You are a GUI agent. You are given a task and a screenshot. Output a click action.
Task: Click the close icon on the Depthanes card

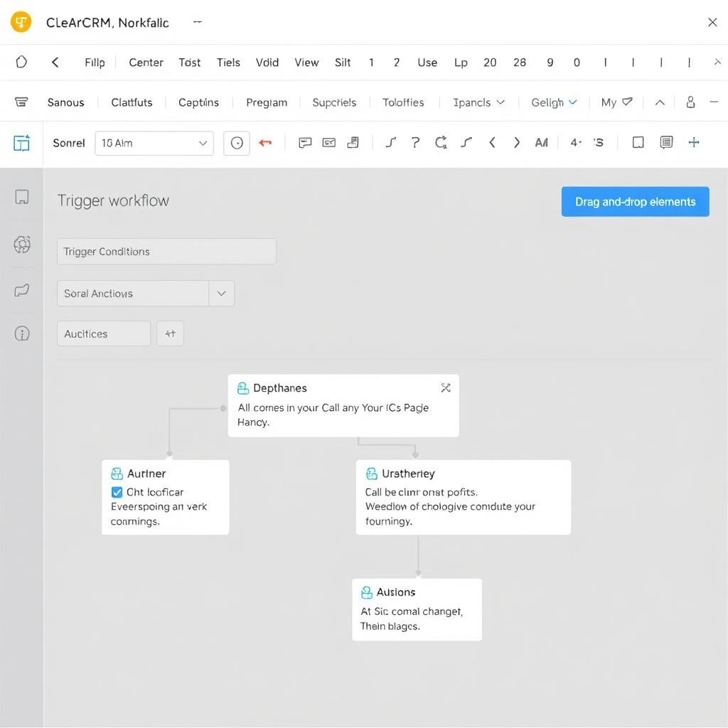click(x=446, y=387)
